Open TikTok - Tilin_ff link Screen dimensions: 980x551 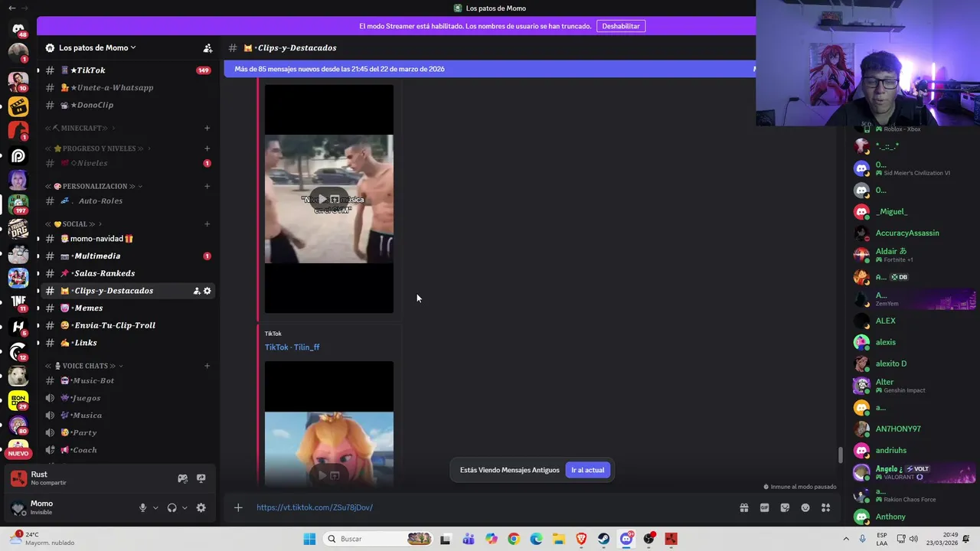coord(292,347)
